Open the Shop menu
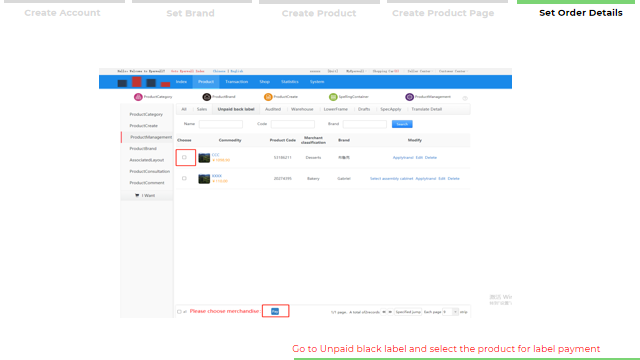 [x=264, y=82]
